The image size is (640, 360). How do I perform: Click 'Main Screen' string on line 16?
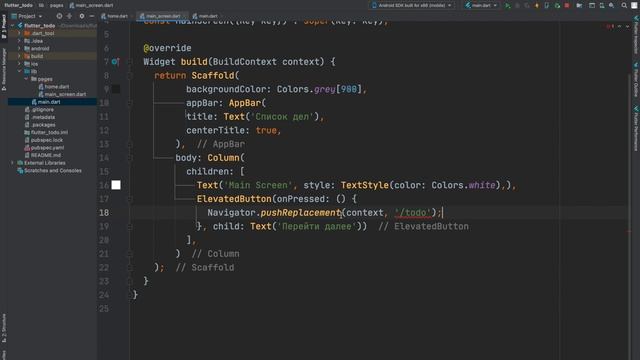(258, 185)
